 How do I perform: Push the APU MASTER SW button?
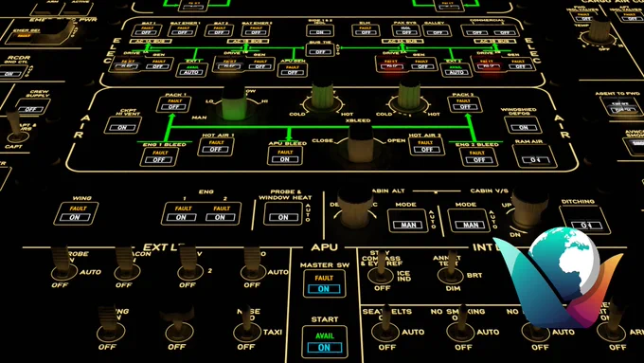click(324, 284)
